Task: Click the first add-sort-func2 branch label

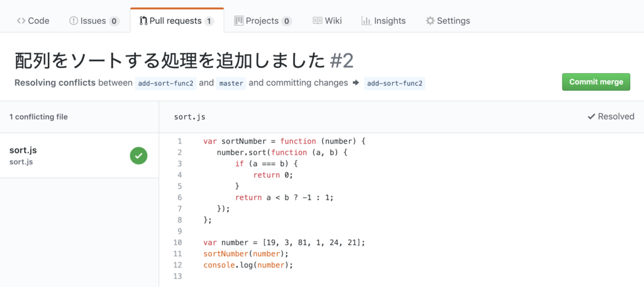Action: pyautogui.click(x=165, y=84)
